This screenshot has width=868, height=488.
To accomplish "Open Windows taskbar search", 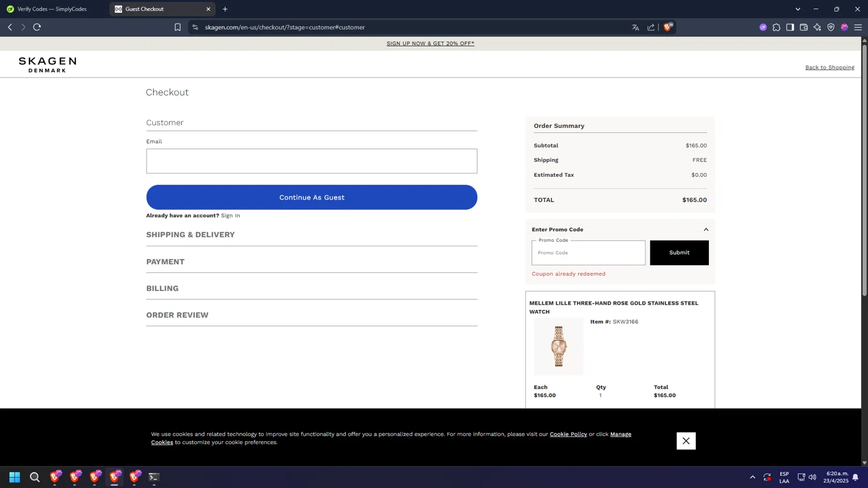I will click(x=35, y=477).
